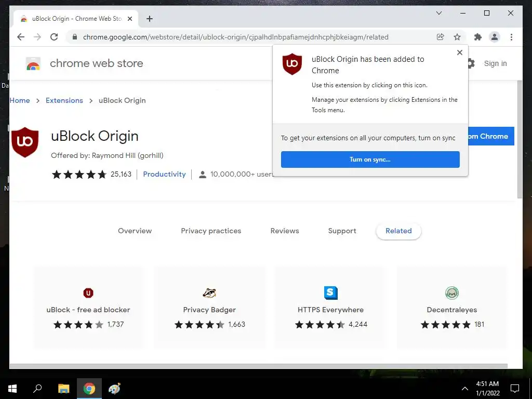Switch to the Privacy practices tab

[211, 231]
